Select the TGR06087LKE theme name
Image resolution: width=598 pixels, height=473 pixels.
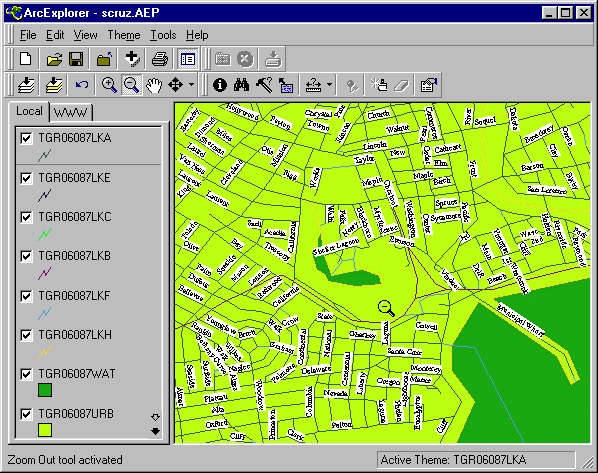click(74, 178)
